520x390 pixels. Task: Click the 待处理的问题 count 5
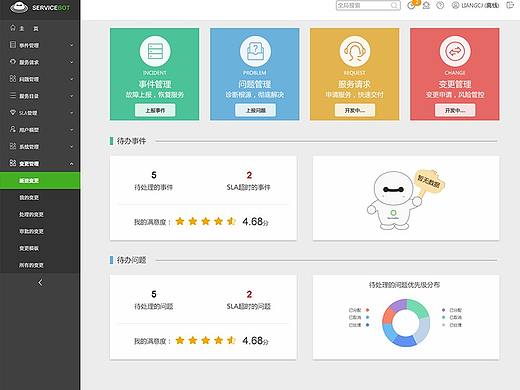click(x=154, y=294)
